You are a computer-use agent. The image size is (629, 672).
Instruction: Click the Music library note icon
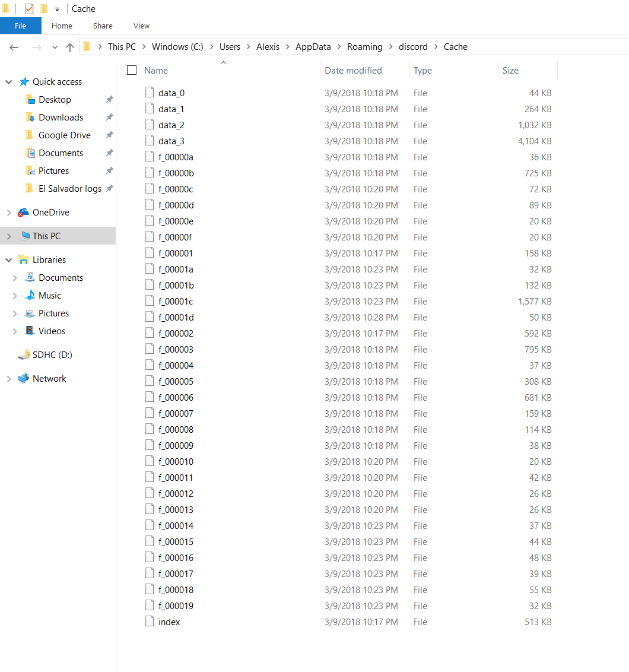click(x=30, y=295)
